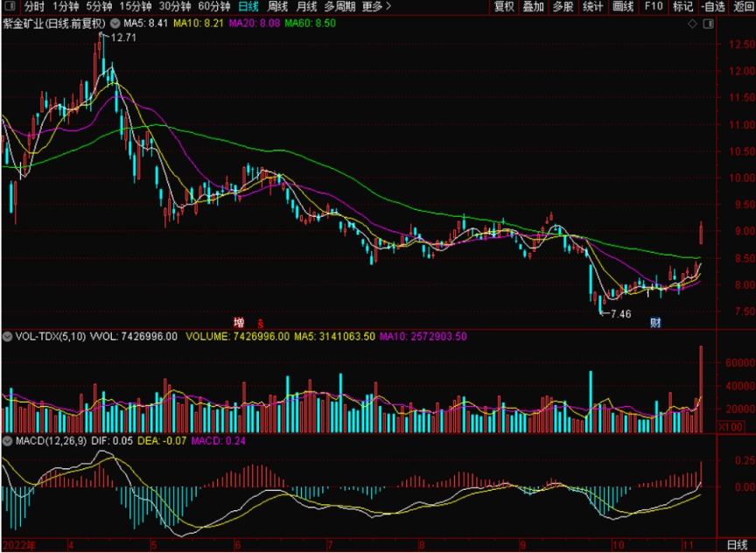Open the 日线 period selector at bottom-right
The image size is (756, 553).
738,546
